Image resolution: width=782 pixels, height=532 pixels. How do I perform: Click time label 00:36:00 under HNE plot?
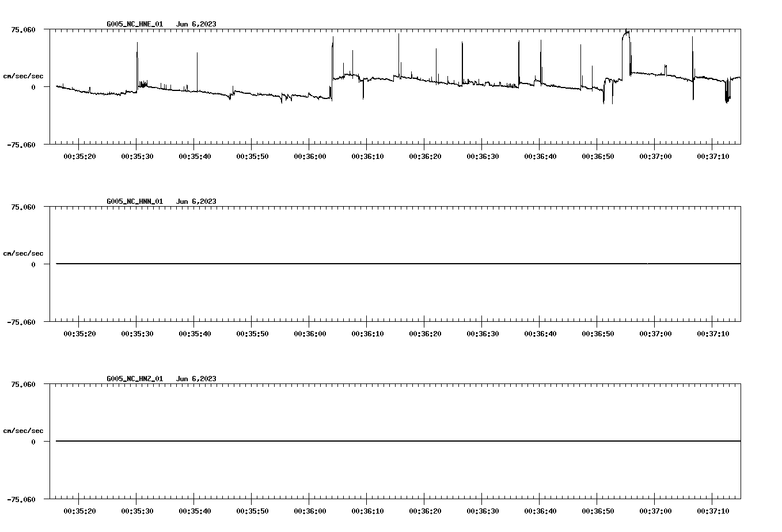click(x=310, y=157)
